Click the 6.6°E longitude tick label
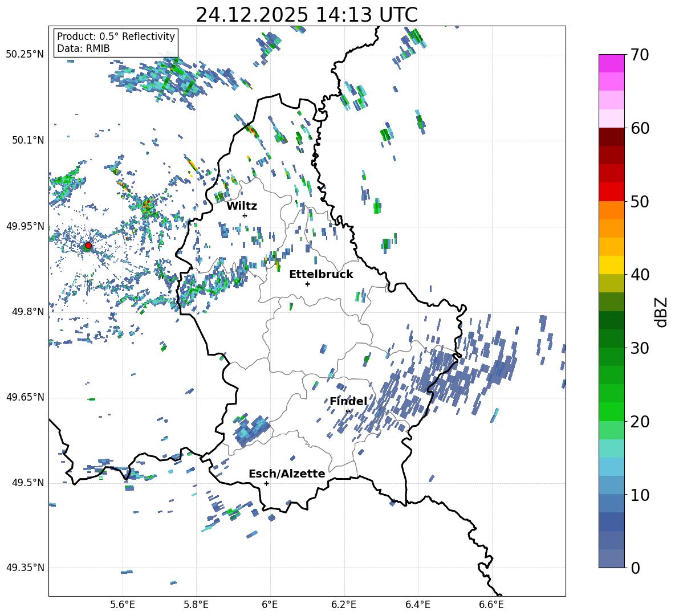Viewport: 675px width, 616px height. pos(491,605)
